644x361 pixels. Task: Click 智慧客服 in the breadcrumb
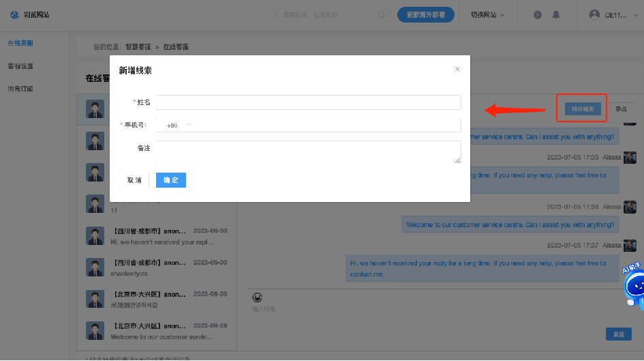pyautogui.click(x=138, y=47)
